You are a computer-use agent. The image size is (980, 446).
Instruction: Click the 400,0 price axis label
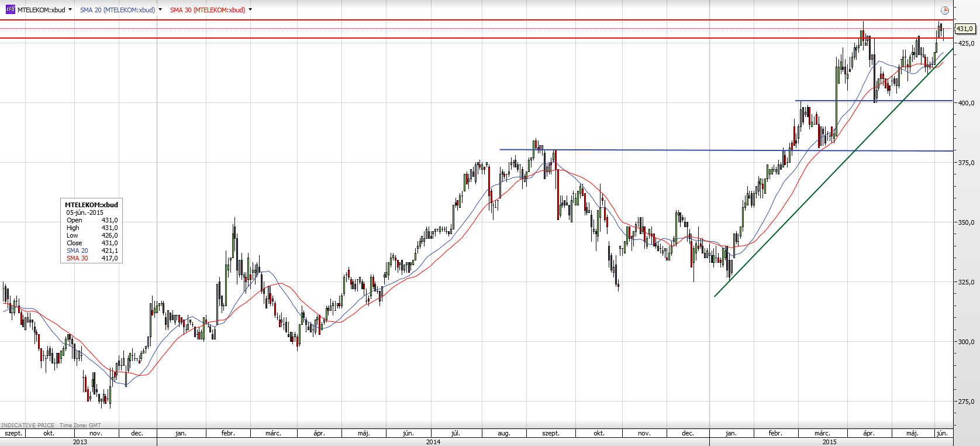[966, 103]
